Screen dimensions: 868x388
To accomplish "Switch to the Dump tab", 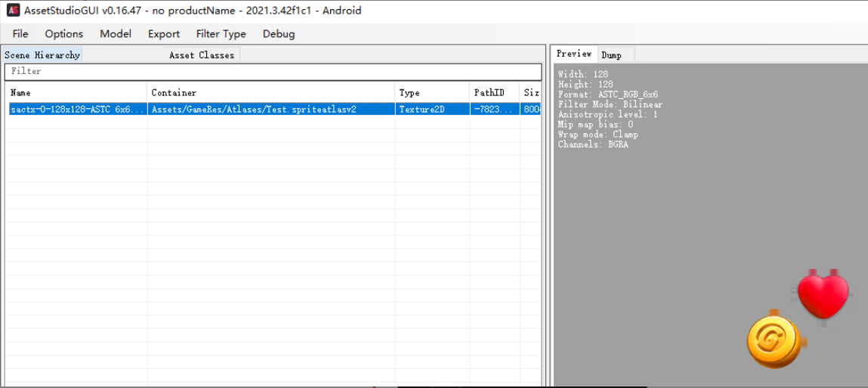I will (612, 55).
